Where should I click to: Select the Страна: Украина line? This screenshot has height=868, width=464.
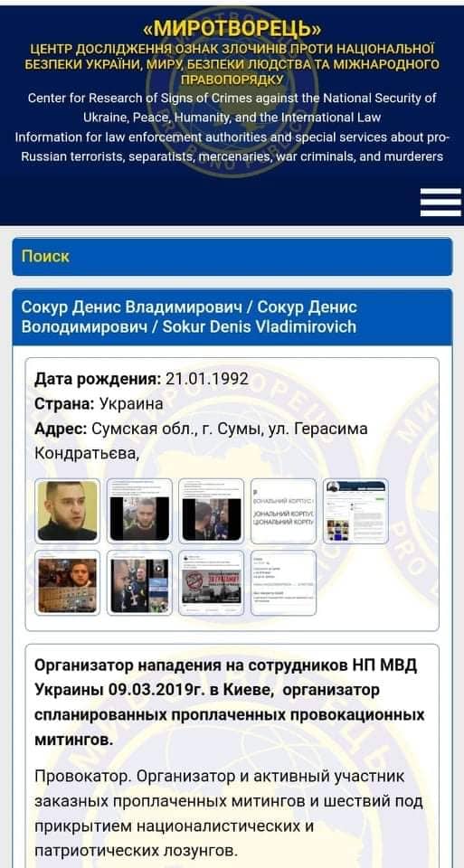tap(99, 403)
